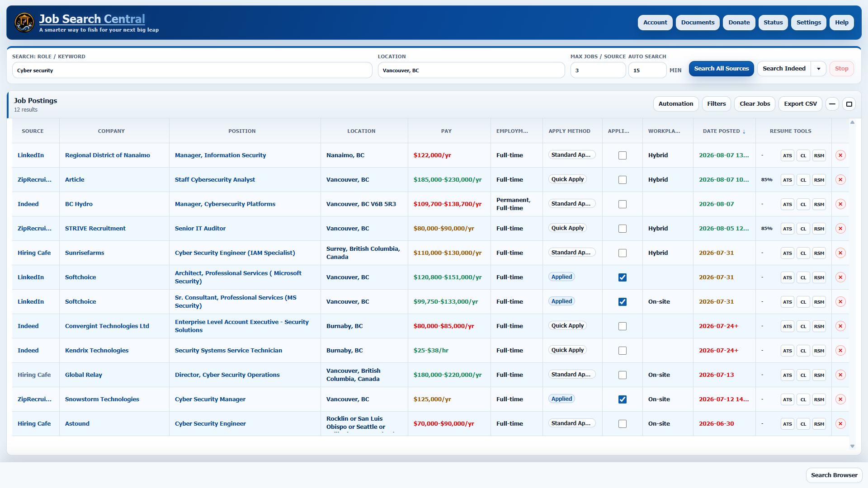Open Manager, Cybersecurity Platforms position link

pos(225,204)
